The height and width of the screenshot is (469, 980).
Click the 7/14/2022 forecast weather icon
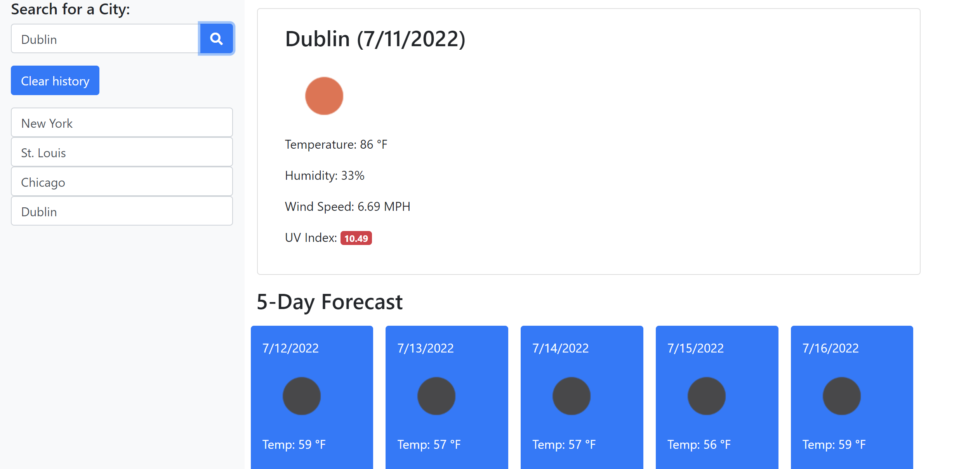pos(572,396)
